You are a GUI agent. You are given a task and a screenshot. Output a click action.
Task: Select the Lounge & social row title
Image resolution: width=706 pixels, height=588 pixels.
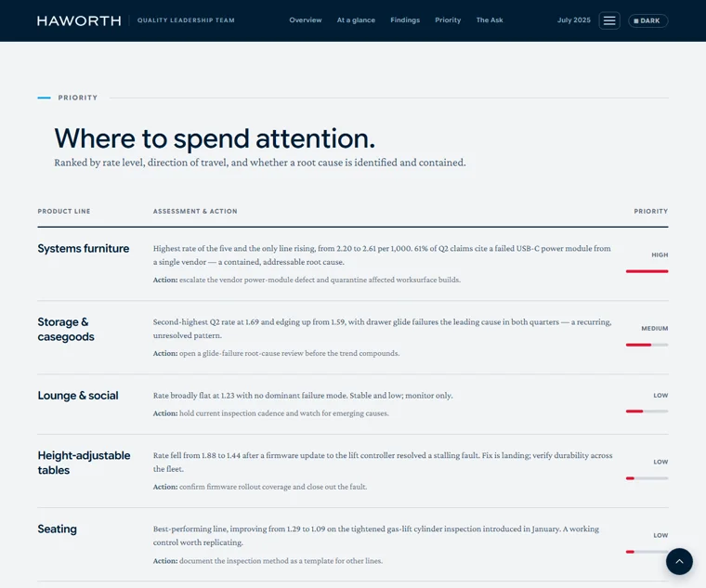click(x=78, y=396)
